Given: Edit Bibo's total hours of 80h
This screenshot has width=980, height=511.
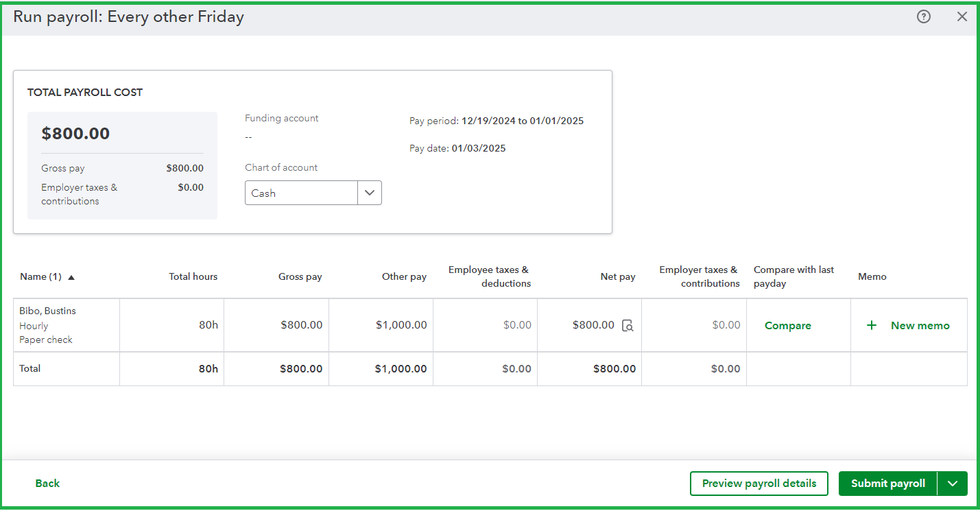Looking at the screenshot, I should pyautogui.click(x=208, y=325).
